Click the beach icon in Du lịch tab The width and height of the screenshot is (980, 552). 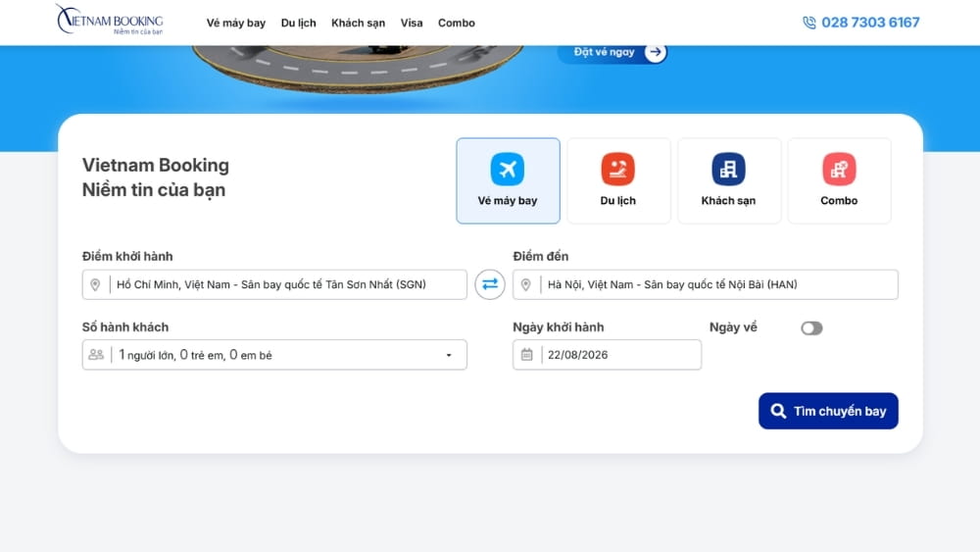tap(618, 169)
